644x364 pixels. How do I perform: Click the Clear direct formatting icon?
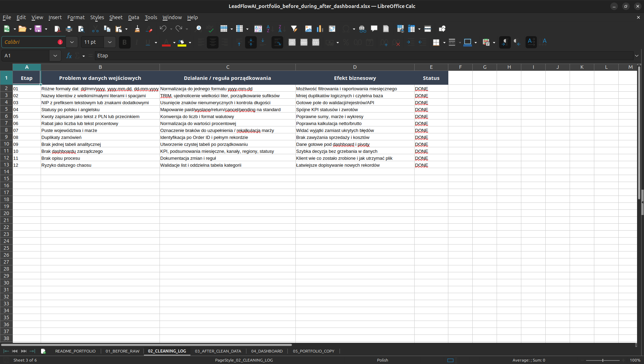pos(149,29)
